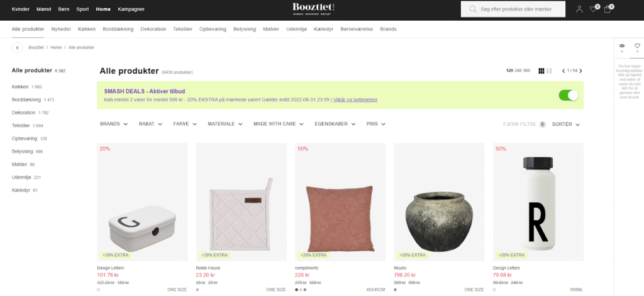This screenshot has width=644, height=296.
Task: Expand the PRIS filter dropdown
Action: [x=376, y=123]
